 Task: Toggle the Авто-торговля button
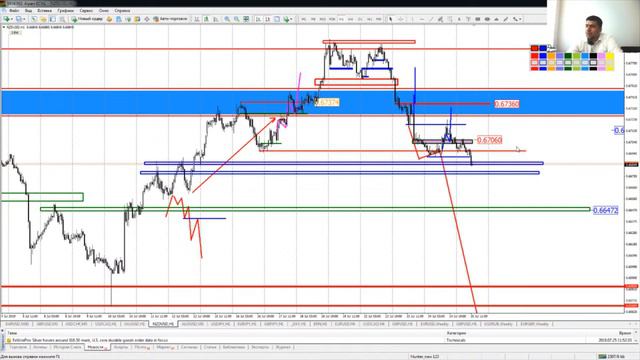pos(170,19)
